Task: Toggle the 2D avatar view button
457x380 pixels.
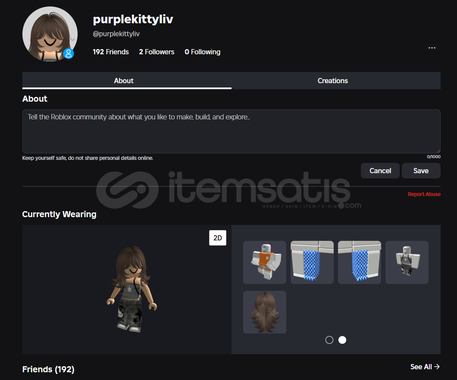Action: [x=218, y=238]
